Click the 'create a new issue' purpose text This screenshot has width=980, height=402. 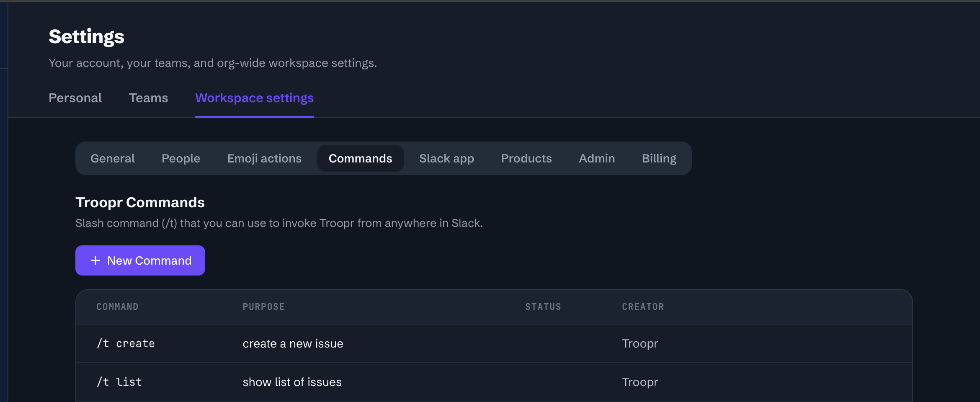pyautogui.click(x=293, y=343)
